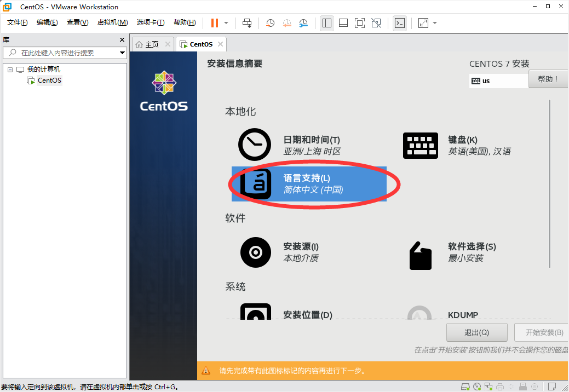Open the 选项卡(T) menu
Image resolution: width=569 pixels, height=392 pixels.
[x=150, y=22]
